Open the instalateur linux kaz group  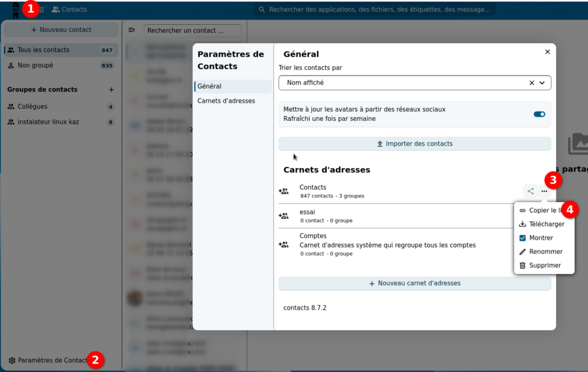61,122
